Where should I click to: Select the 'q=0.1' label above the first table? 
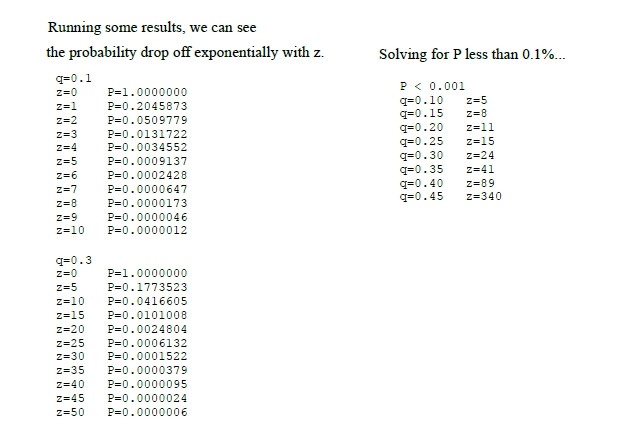pyautogui.click(x=74, y=78)
